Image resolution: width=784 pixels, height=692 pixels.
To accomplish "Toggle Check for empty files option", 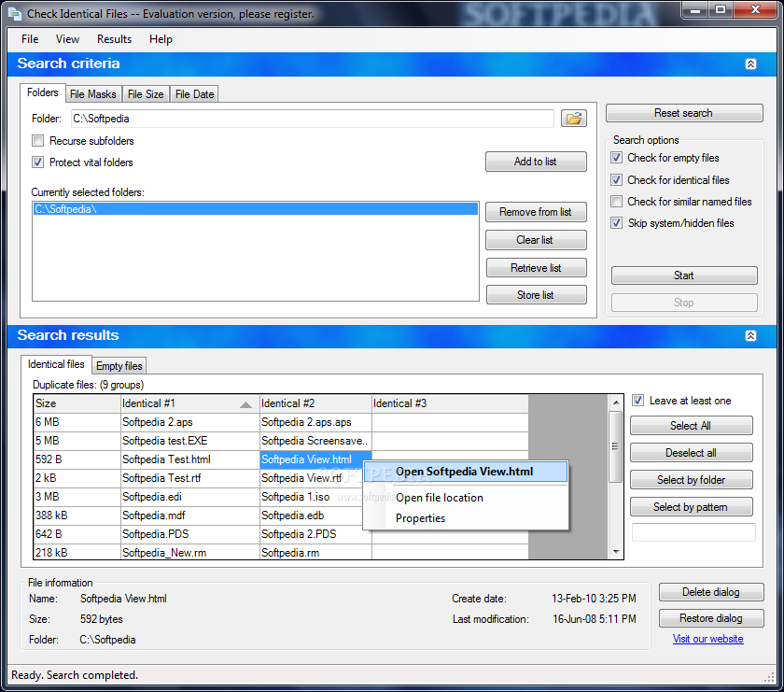I will [617, 158].
